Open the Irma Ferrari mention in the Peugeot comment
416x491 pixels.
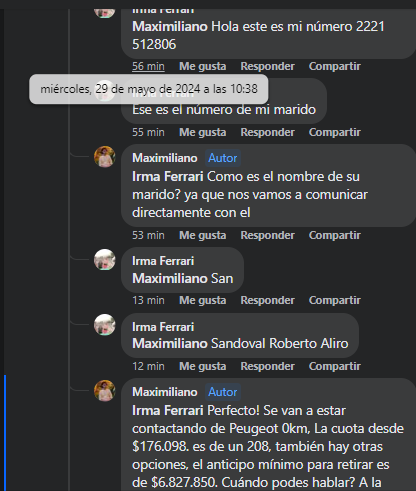(168, 410)
